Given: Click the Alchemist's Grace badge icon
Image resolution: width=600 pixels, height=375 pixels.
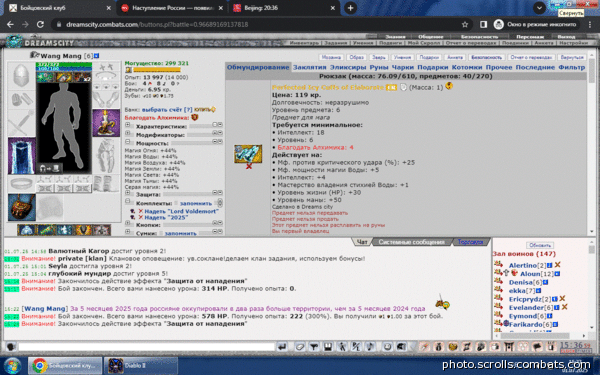Looking at the screenshot, I should click(x=195, y=117).
